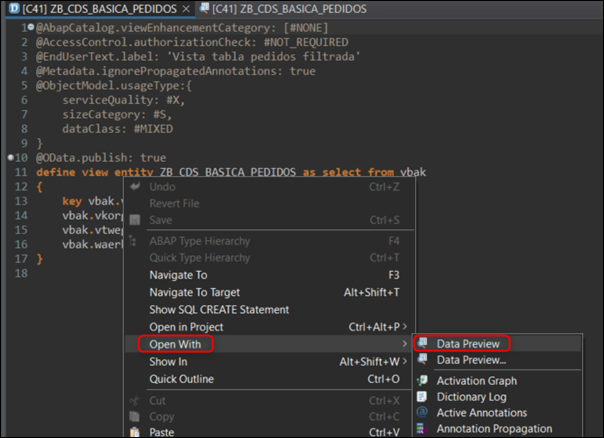Image resolution: width=604 pixels, height=438 pixels.
Task: Expand the Show In submenu arrow
Action: (404, 361)
